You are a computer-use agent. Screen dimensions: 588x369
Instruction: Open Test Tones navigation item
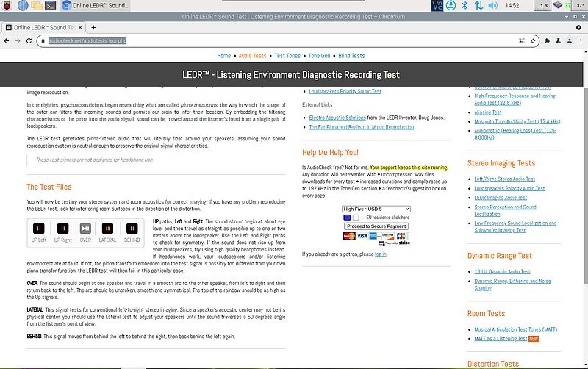(x=287, y=56)
